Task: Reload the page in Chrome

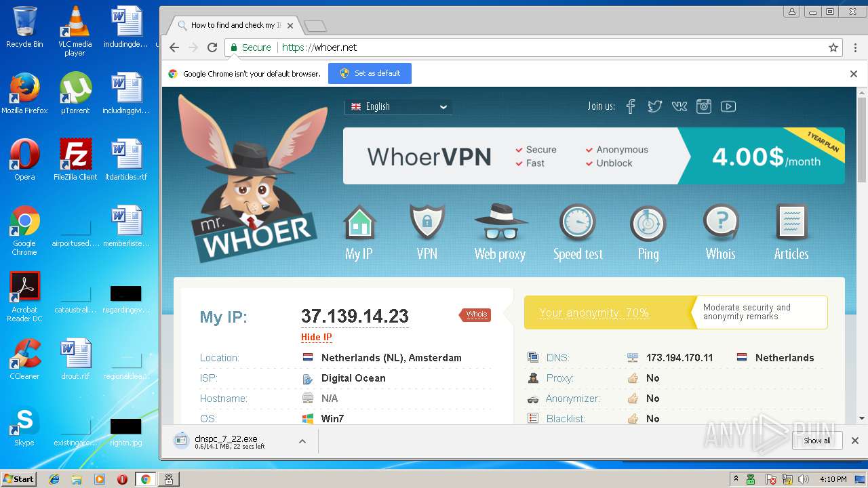Action: point(212,47)
